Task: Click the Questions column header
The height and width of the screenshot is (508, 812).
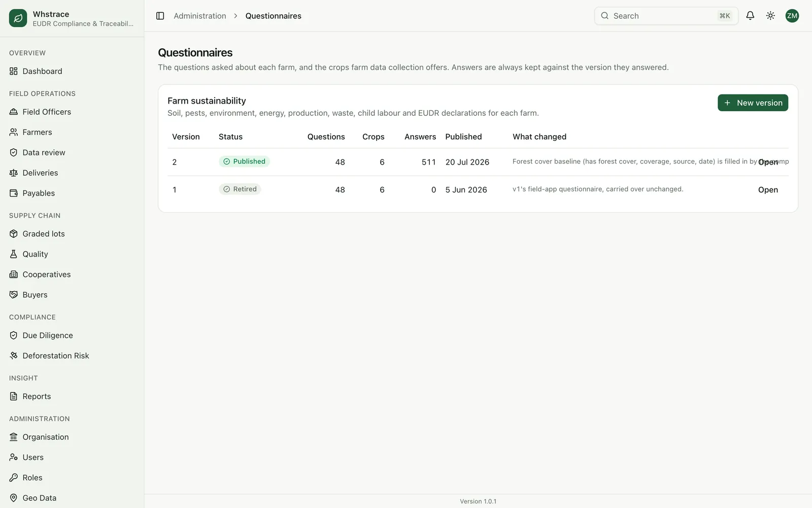Action: click(x=326, y=137)
